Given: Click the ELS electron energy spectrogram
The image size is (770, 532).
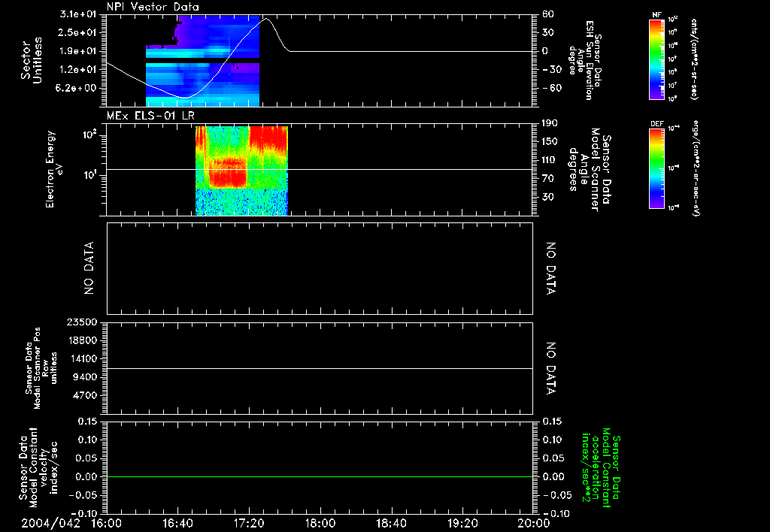Looking at the screenshot, I should pos(241,171).
